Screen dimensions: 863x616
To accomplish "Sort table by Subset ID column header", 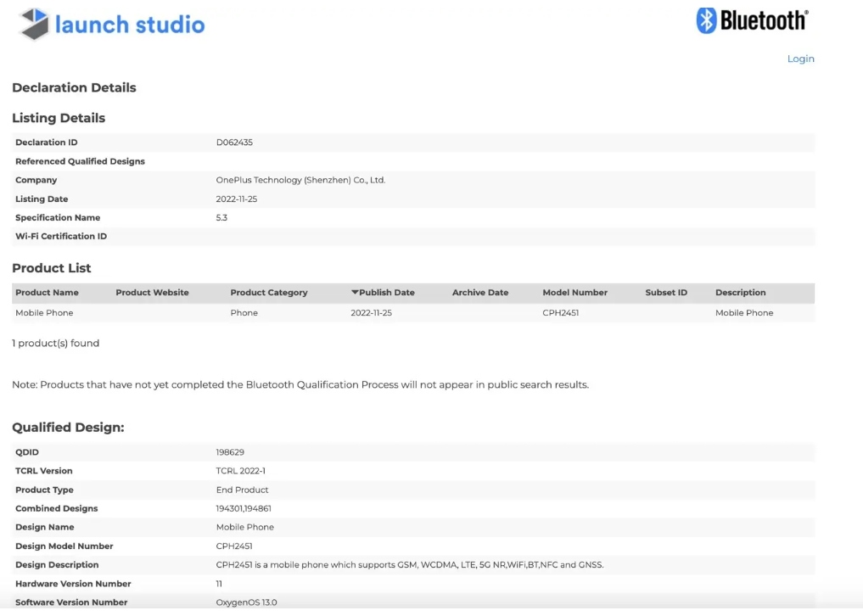I will point(666,293).
